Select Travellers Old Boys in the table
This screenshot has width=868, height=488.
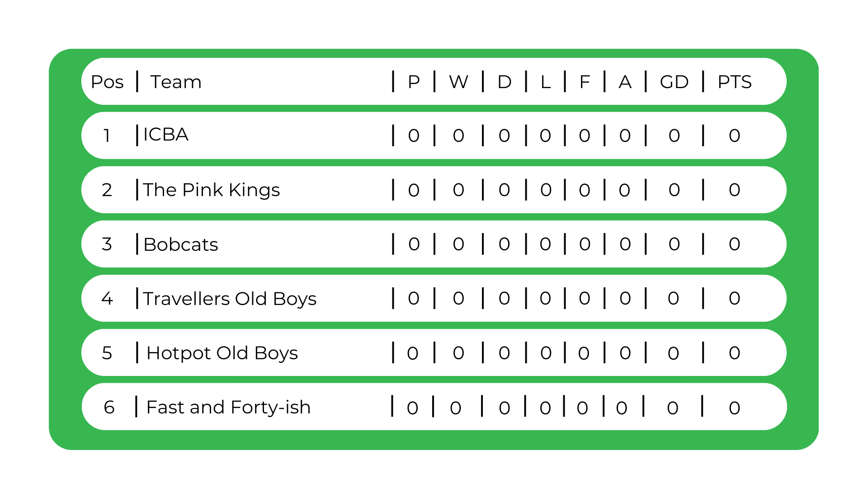click(x=229, y=299)
